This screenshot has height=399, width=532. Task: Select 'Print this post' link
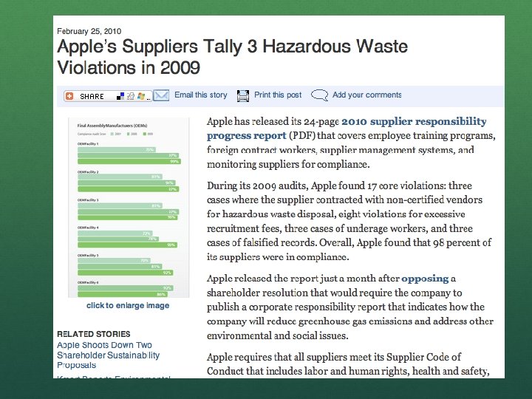pos(278,95)
